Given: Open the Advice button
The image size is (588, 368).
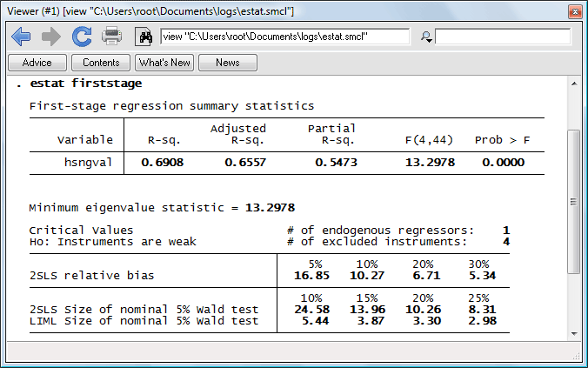Looking at the screenshot, I should point(37,63).
